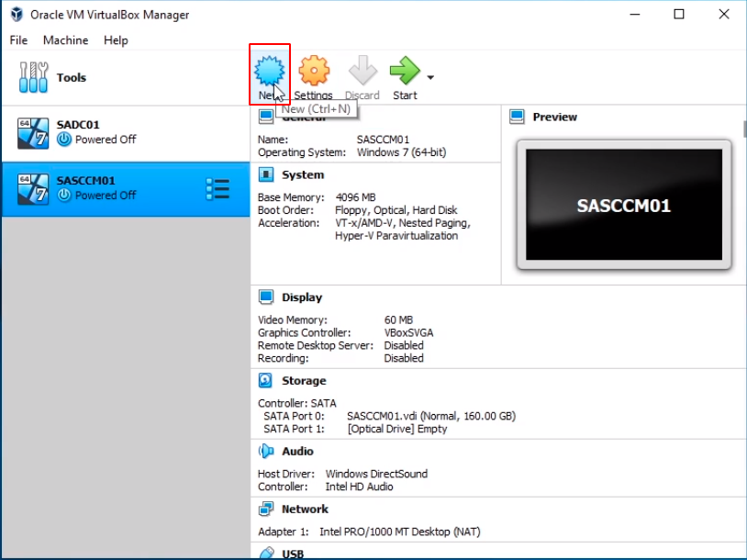Screen dimensions: 747x560
Task: Click the SASCCM01 preview thumbnail
Action: [x=624, y=205]
